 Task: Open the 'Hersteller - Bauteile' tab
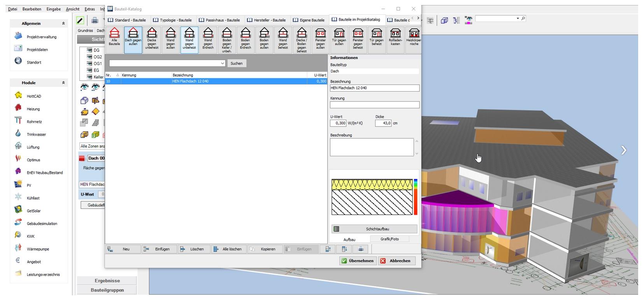point(267,20)
